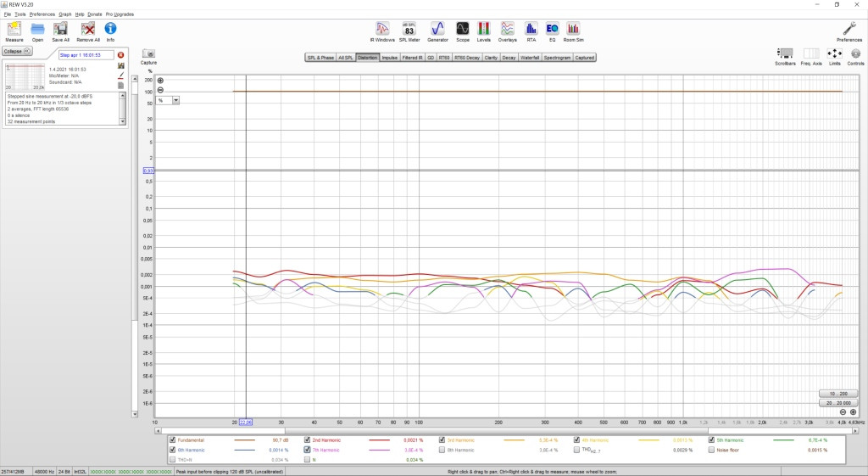Open Preferences wrench icon

pyautogui.click(x=849, y=31)
